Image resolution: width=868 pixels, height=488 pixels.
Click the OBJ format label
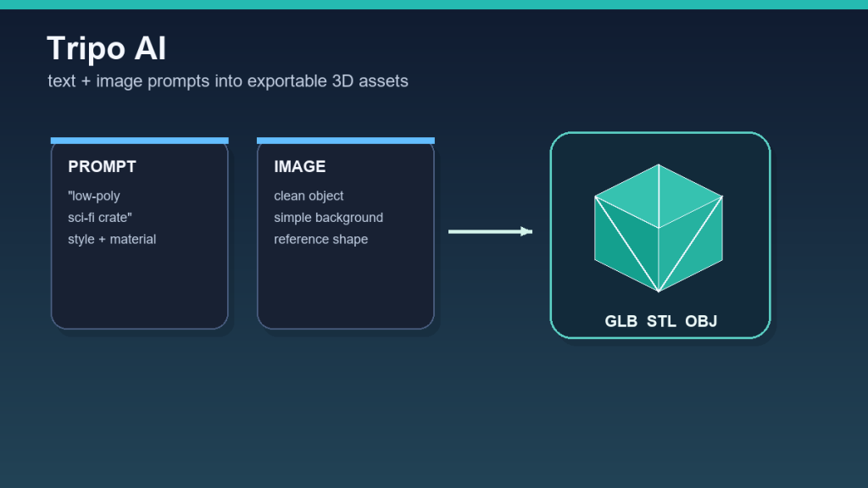(701, 321)
